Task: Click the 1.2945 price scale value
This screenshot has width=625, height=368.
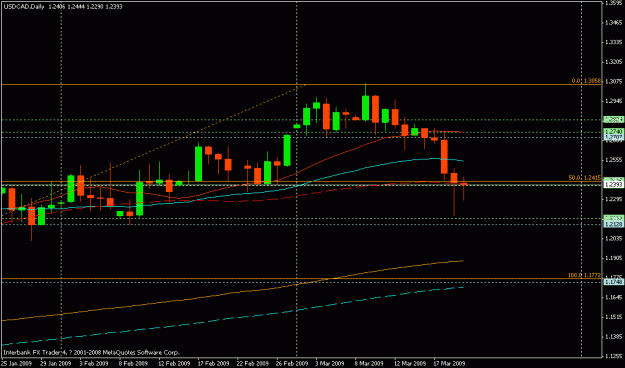Action: pos(614,101)
